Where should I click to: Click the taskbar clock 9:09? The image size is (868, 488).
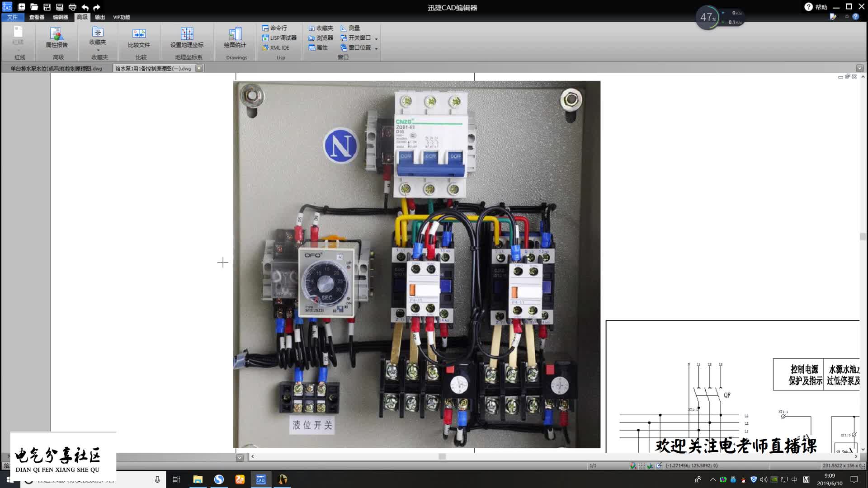click(830, 479)
